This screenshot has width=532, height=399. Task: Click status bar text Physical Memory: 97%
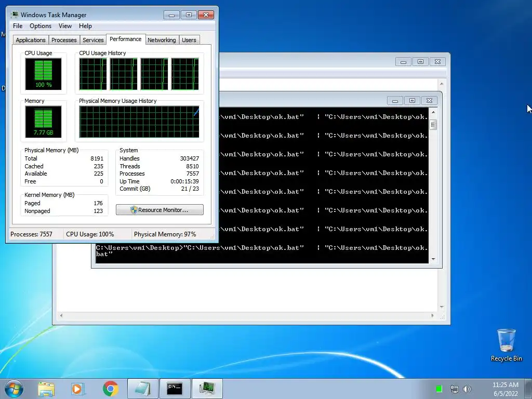[x=165, y=234]
